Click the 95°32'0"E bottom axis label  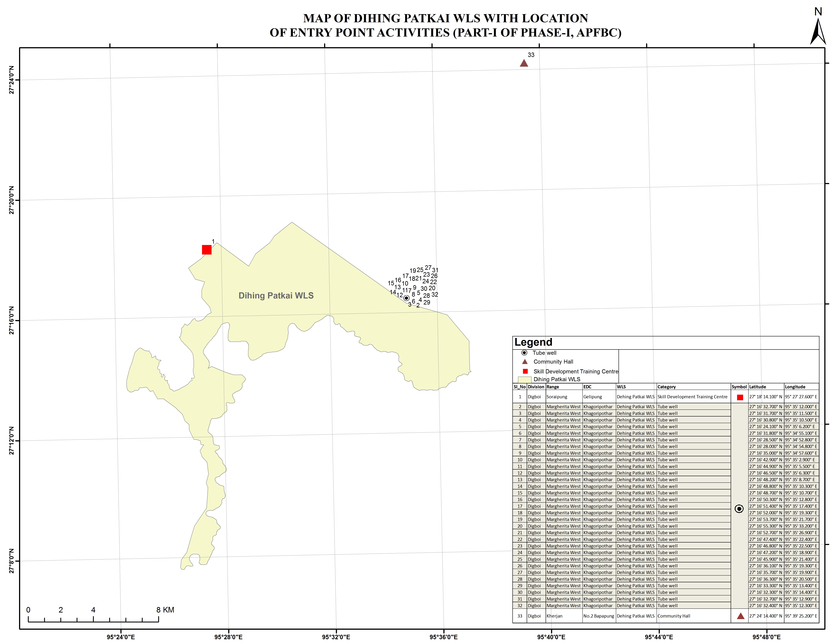(x=336, y=637)
